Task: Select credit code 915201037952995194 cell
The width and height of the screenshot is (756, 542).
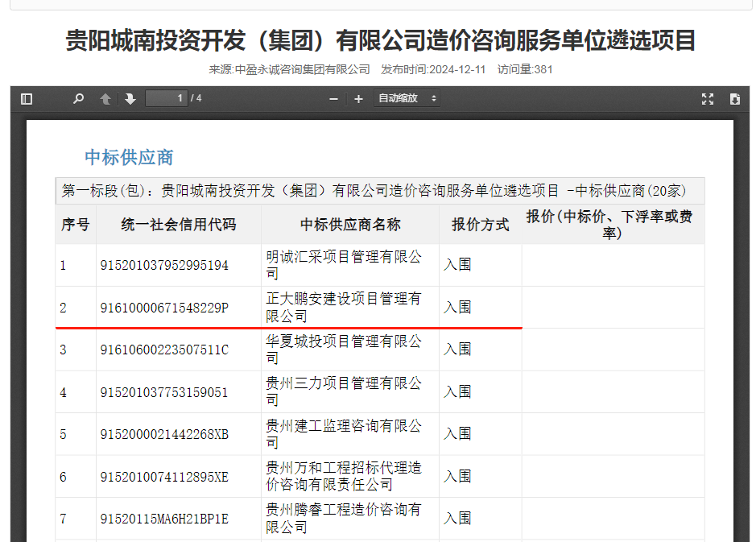Action: [x=164, y=265]
